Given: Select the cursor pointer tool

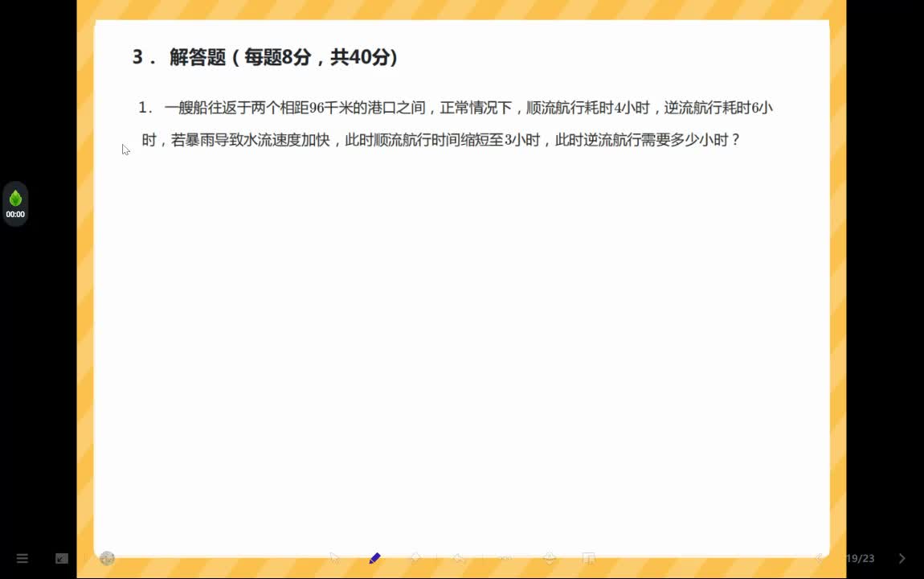Looking at the screenshot, I should click(x=335, y=558).
